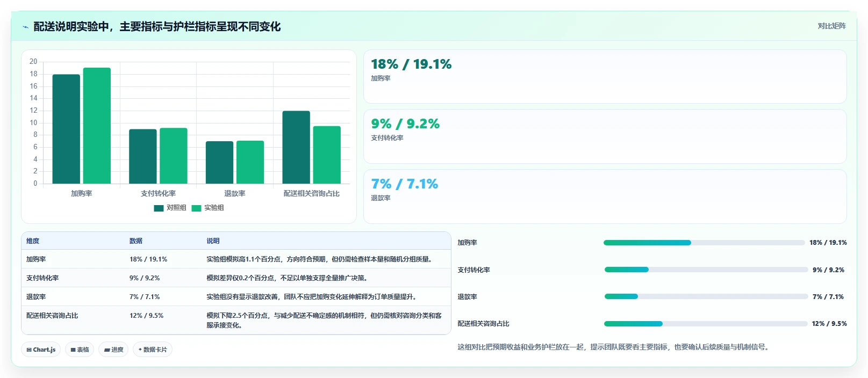The height and width of the screenshot is (378, 868).
Task: Click the 实验组 bar for 配送相关咨询占比
Action: pyautogui.click(x=327, y=155)
